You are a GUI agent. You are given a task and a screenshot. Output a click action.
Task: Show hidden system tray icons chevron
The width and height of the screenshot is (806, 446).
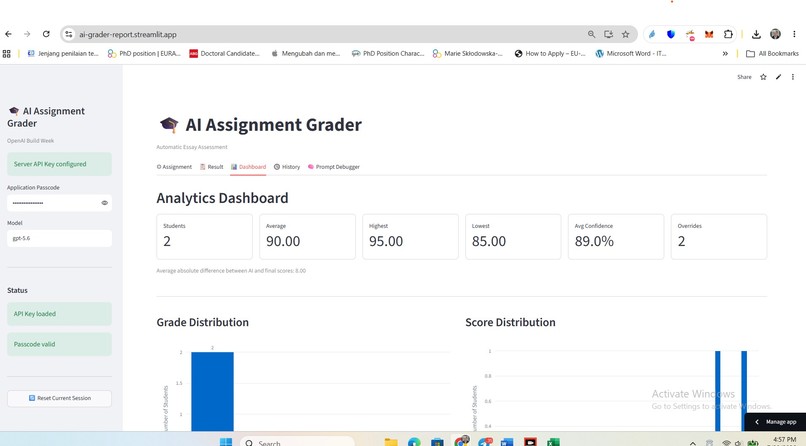point(692,442)
